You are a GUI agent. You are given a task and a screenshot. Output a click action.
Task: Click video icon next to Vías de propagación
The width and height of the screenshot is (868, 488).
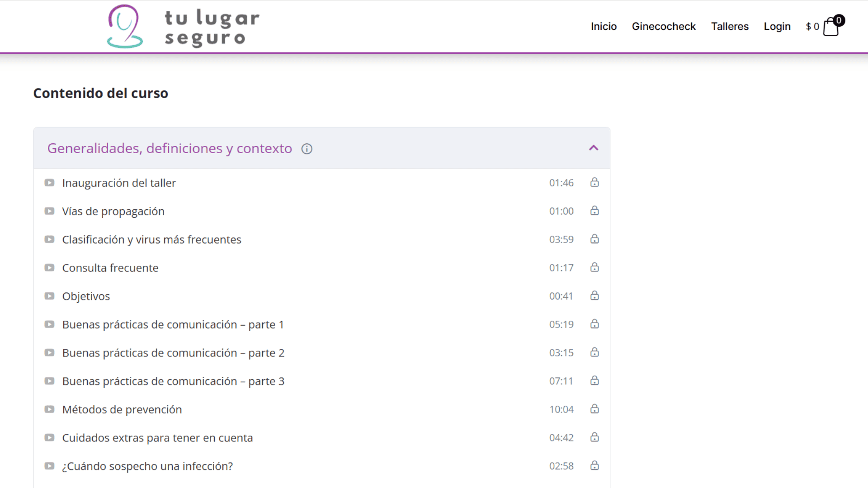pos(49,211)
